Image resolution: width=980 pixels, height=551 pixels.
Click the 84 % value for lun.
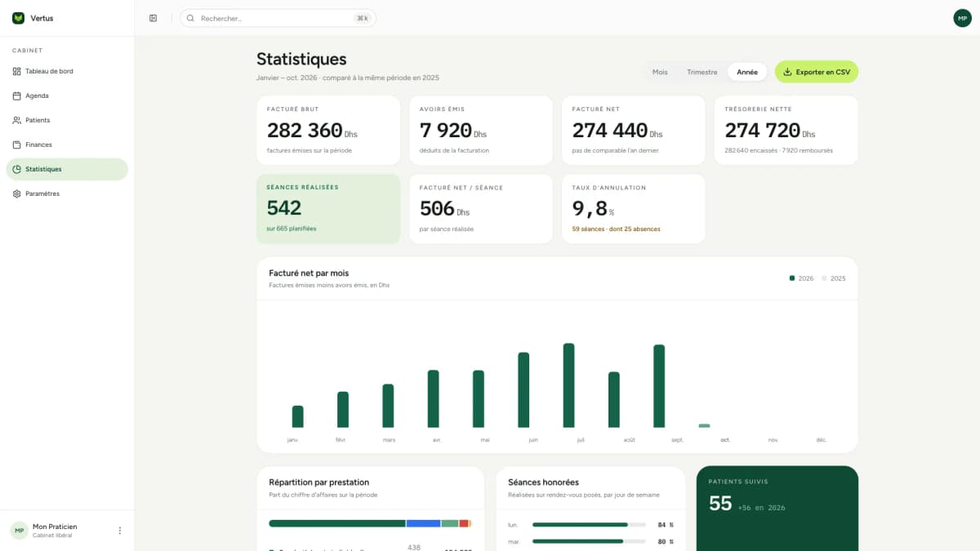pos(666,525)
